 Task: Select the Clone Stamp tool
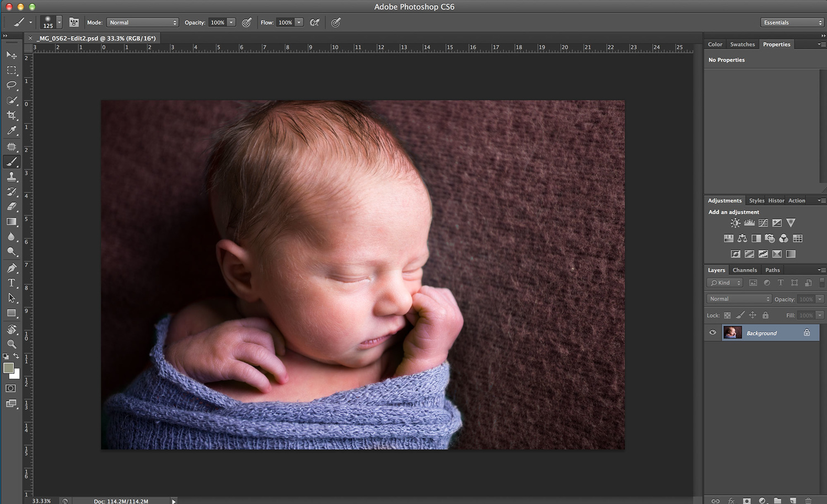(x=12, y=176)
